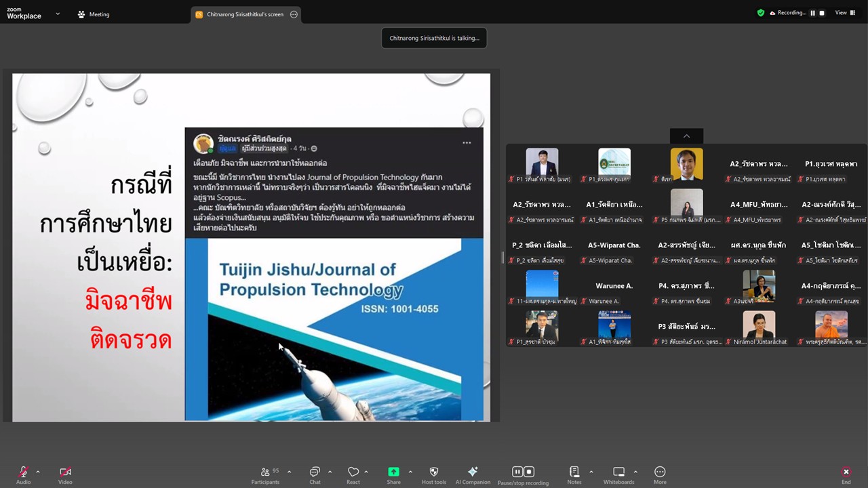Select participant tile A4_MFU_พัทธยาพร
Viewport: 868px width, 488px height.
(x=759, y=206)
